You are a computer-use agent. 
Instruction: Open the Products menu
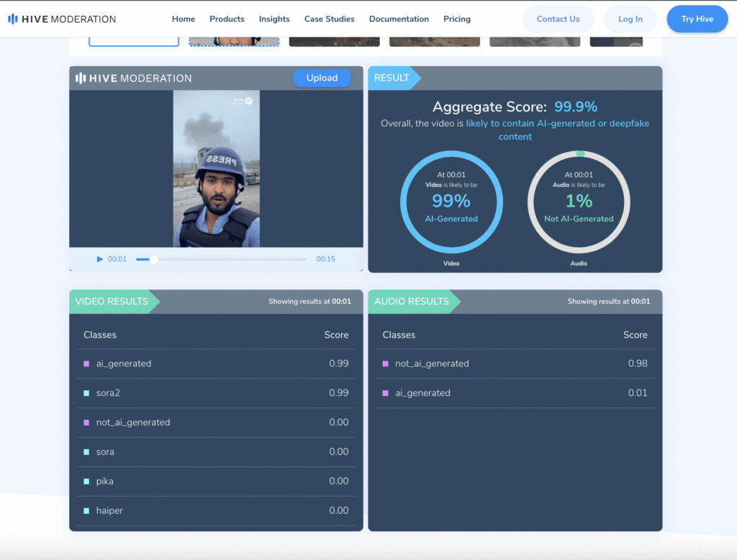click(x=227, y=19)
